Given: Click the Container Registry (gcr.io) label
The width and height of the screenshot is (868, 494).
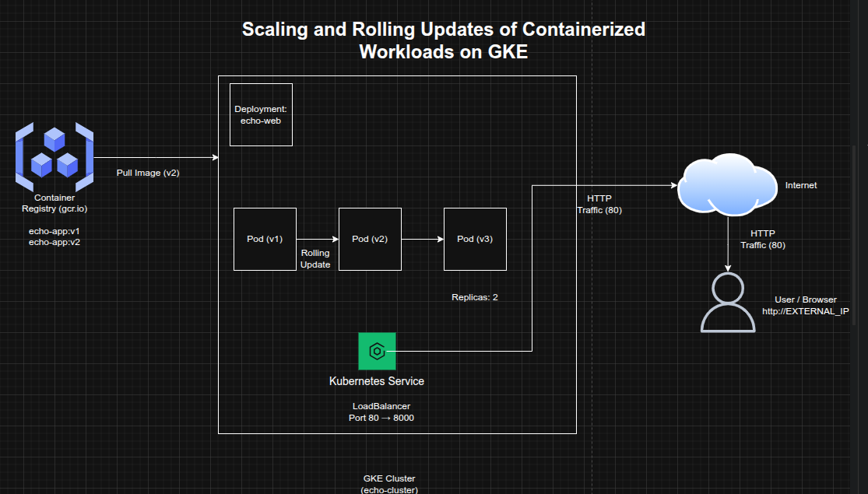Looking at the screenshot, I should pyautogui.click(x=54, y=203).
